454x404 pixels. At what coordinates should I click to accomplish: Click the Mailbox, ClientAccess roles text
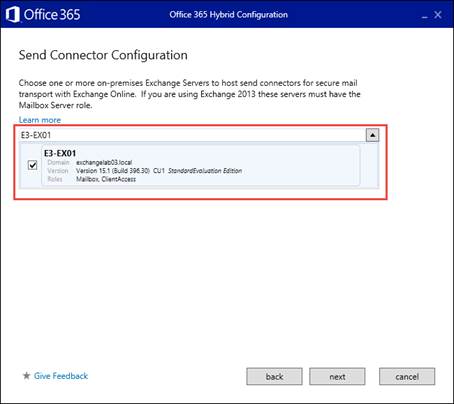[106, 179]
